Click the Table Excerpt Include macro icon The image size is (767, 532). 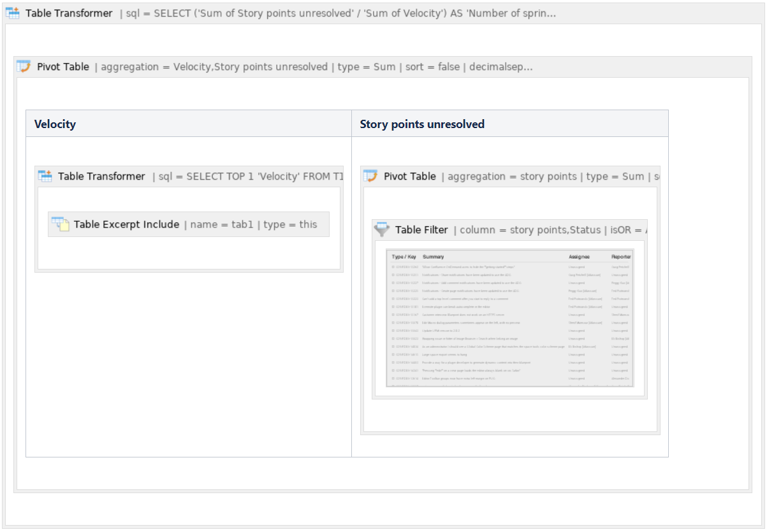pyautogui.click(x=60, y=224)
